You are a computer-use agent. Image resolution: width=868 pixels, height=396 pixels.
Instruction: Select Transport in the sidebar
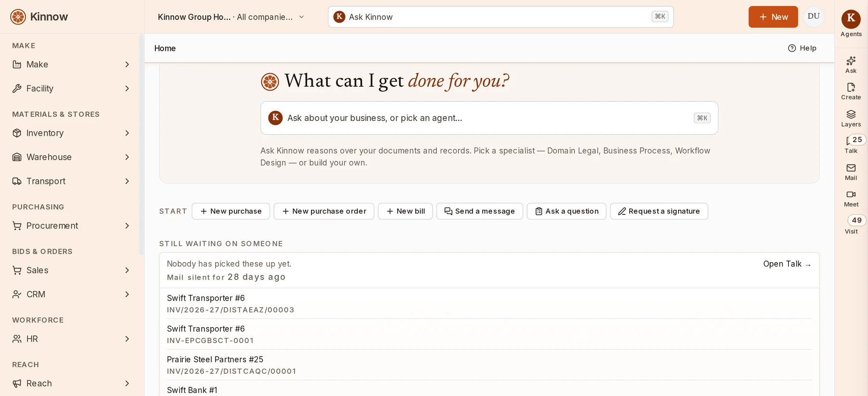click(x=71, y=181)
